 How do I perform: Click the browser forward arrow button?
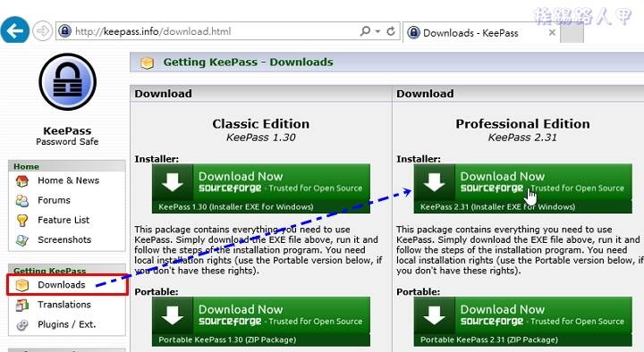pyautogui.click(x=43, y=30)
